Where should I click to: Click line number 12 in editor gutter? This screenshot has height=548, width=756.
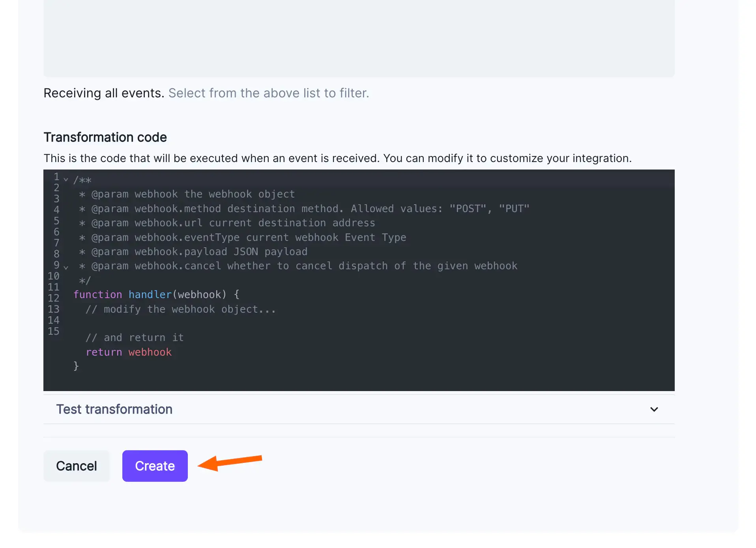tap(54, 298)
